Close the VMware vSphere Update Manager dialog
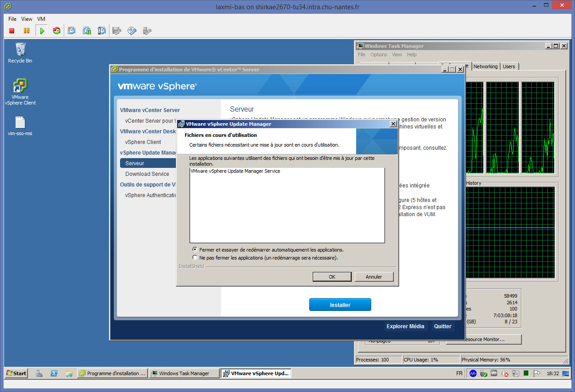575x392 pixels. pos(393,124)
